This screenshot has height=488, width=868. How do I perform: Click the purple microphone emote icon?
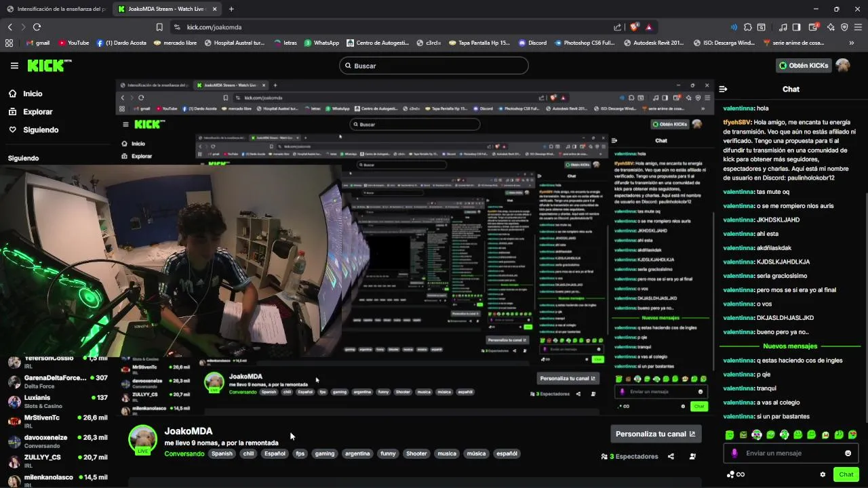(x=734, y=453)
